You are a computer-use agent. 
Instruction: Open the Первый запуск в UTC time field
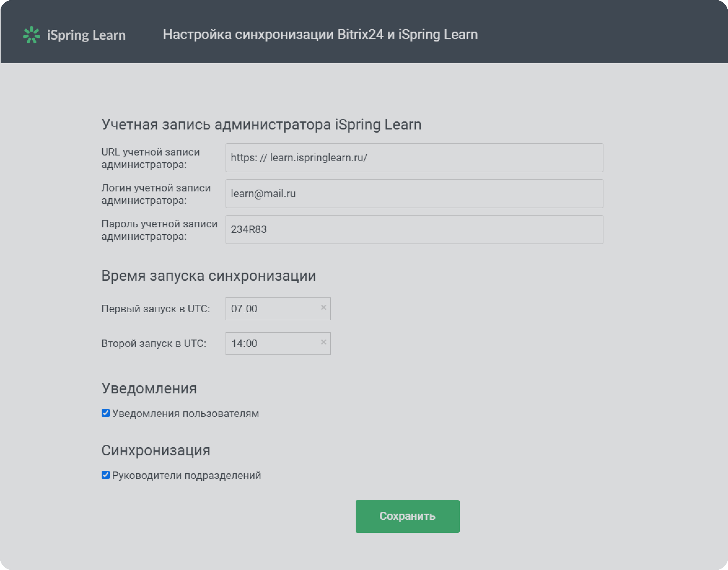click(x=278, y=309)
